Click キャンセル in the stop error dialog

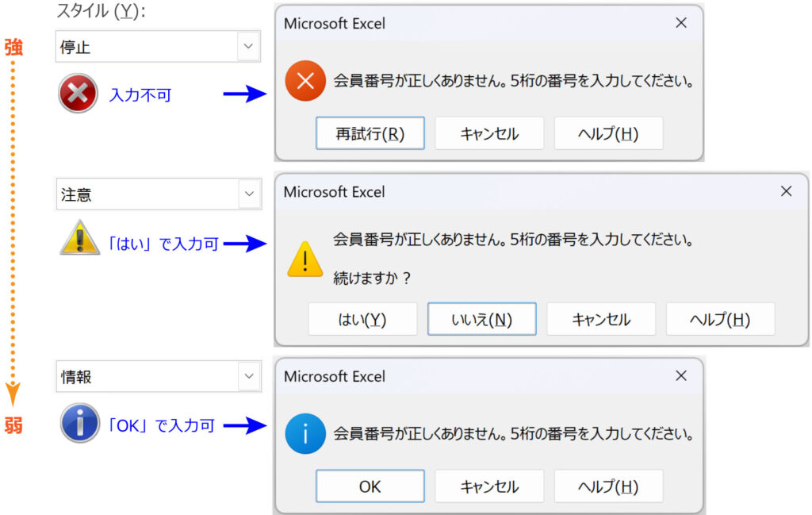click(x=489, y=133)
